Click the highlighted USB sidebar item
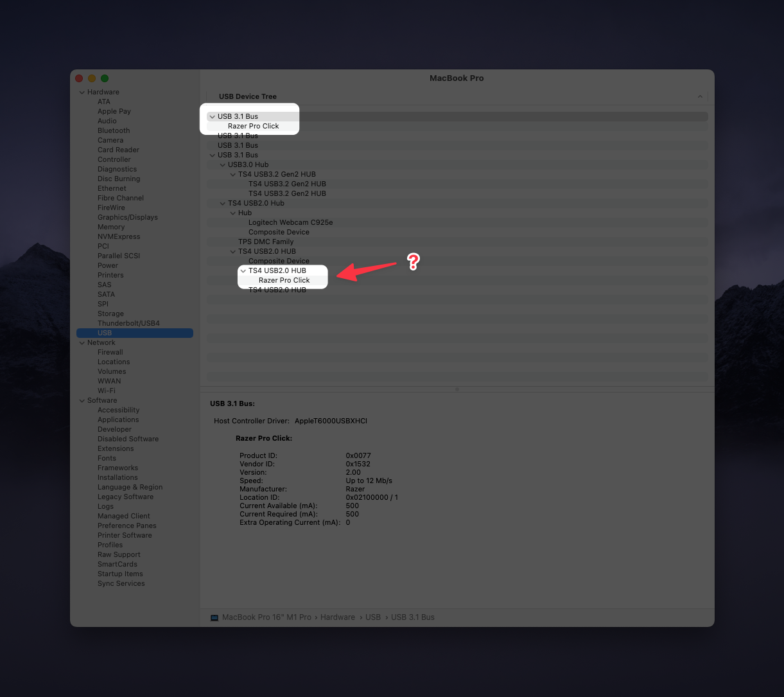This screenshot has width=784, height=697. [135, 333]
